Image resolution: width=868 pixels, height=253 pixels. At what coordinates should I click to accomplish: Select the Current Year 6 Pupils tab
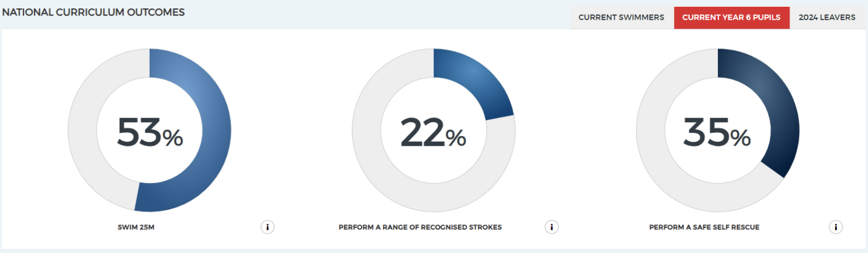click(x=732, y=17)
